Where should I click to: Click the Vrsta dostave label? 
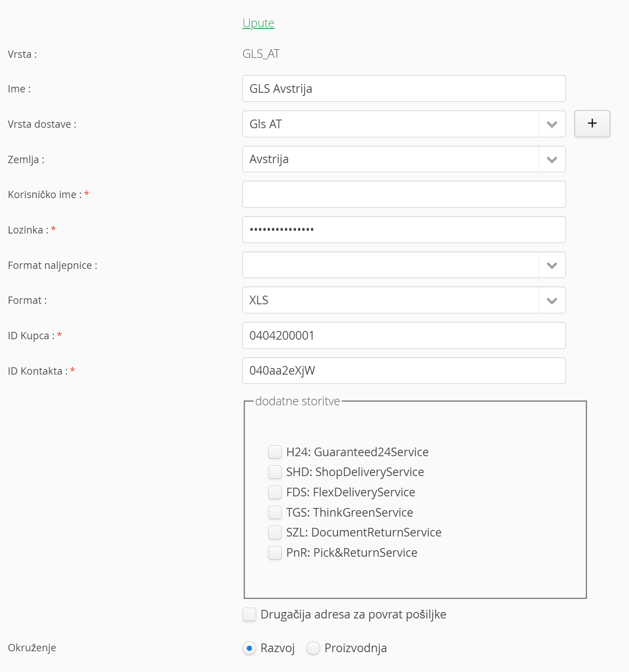[42, 124]
